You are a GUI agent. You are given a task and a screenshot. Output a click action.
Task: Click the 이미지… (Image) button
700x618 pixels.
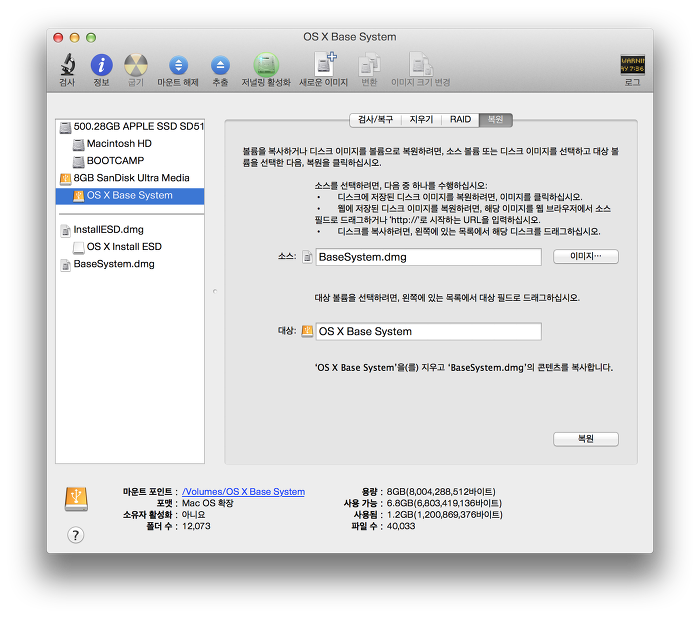(586, 256)
